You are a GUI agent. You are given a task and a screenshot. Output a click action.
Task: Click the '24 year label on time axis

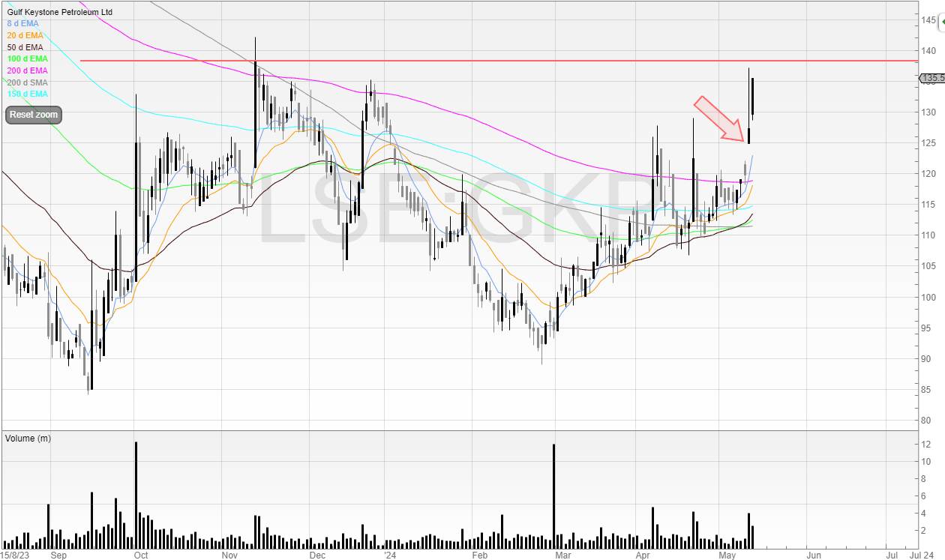pos(388,556)
